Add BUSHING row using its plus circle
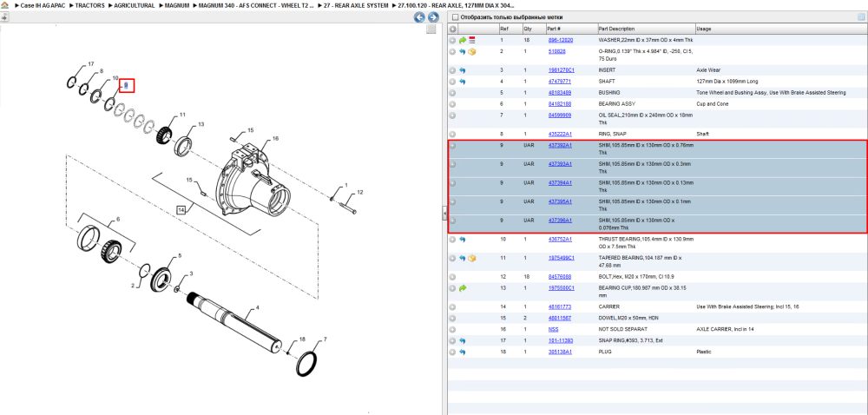The width and height of the screenshot is (868, 415). coord(453,92)
